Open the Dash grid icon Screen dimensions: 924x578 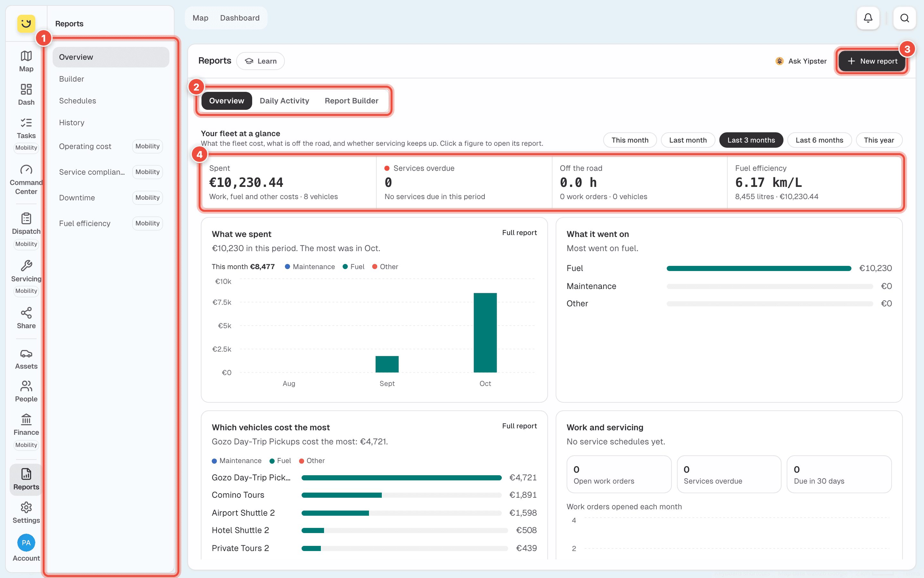pyautogui.click(x=26, y=90)
